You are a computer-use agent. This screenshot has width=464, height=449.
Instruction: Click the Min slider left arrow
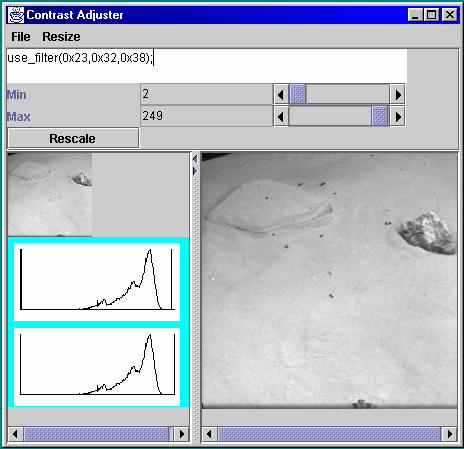pyautogui.click(x=281, y=95)
